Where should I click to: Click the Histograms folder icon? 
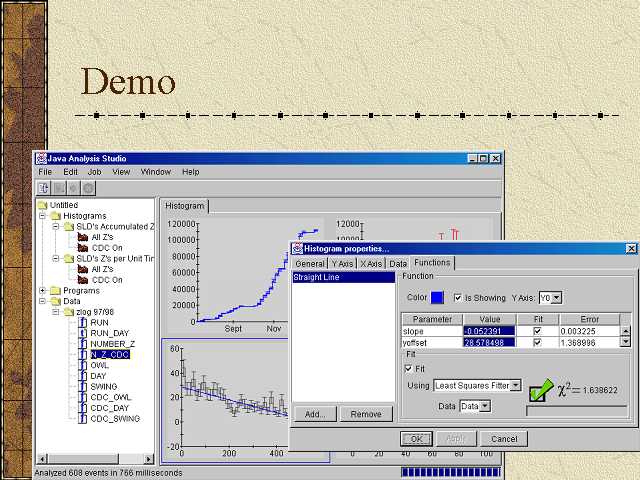click(55, 216)
